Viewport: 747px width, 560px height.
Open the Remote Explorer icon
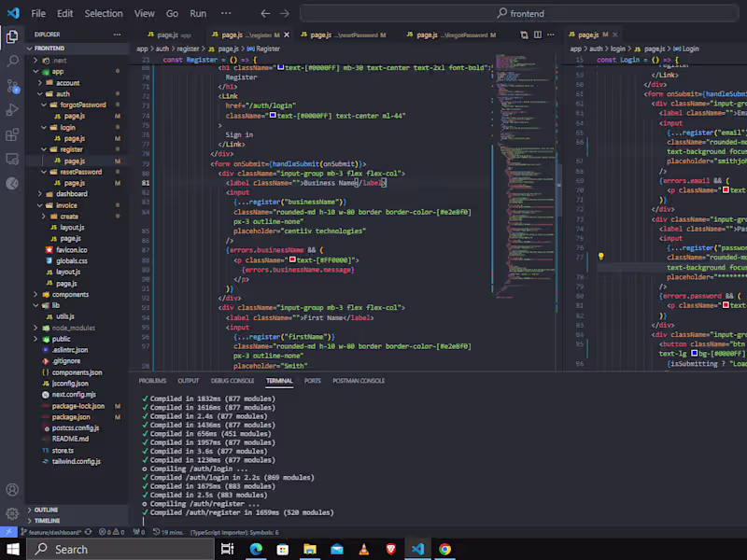(x=12, y=160)
